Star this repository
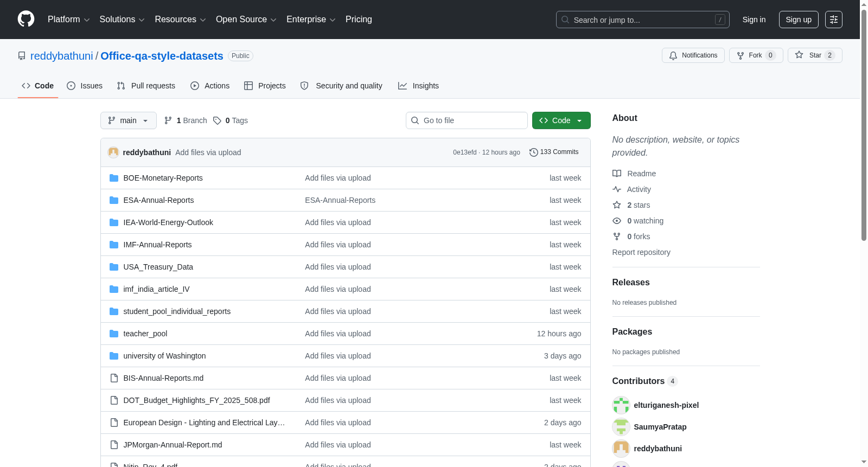The image size is (868, 467). click(x=815, y=55)
